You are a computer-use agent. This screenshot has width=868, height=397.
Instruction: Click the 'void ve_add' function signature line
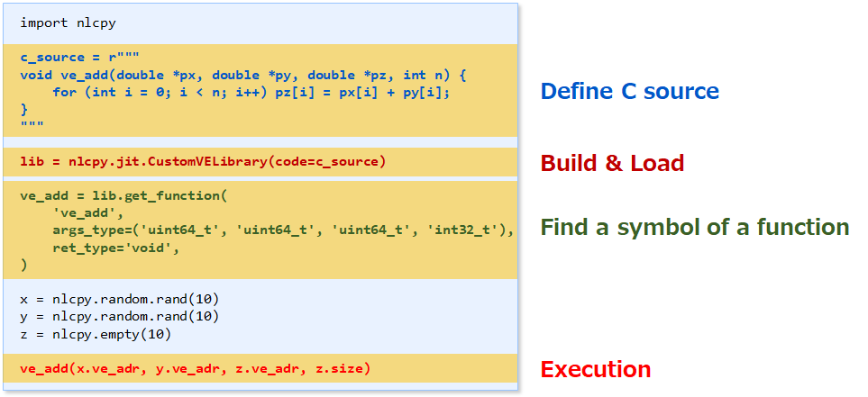pos(242,74)
